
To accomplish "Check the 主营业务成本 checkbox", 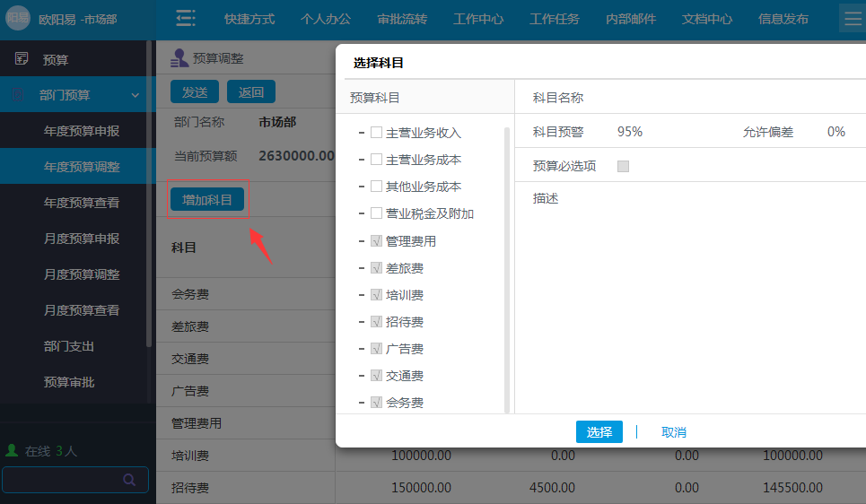I will click(376, 160).
